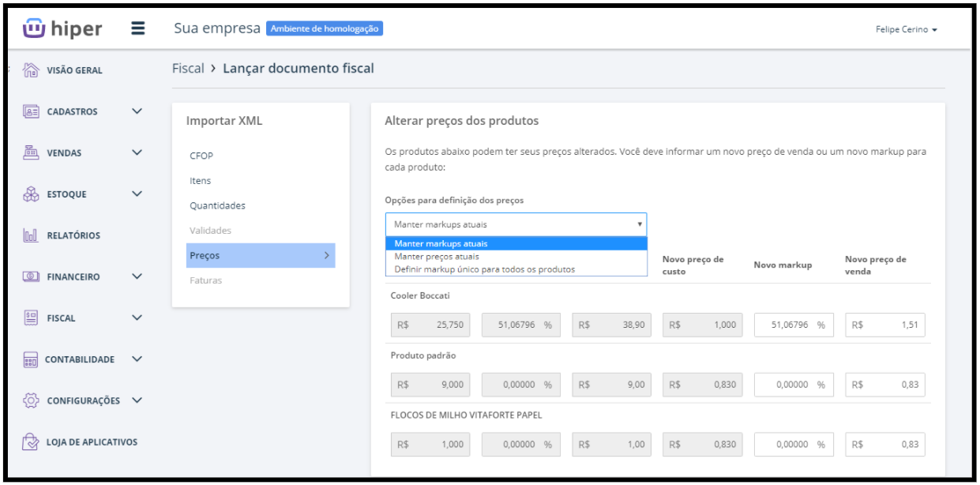
Task: Click the Fiscal breadcrumb link
Action: pyautogui.click(x=188, y=69)
